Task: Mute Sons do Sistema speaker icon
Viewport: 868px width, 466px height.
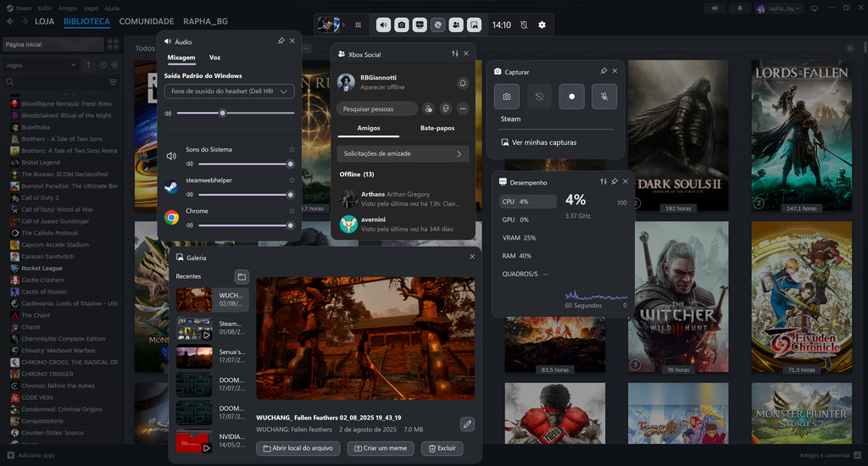Action: coord(189,164)
